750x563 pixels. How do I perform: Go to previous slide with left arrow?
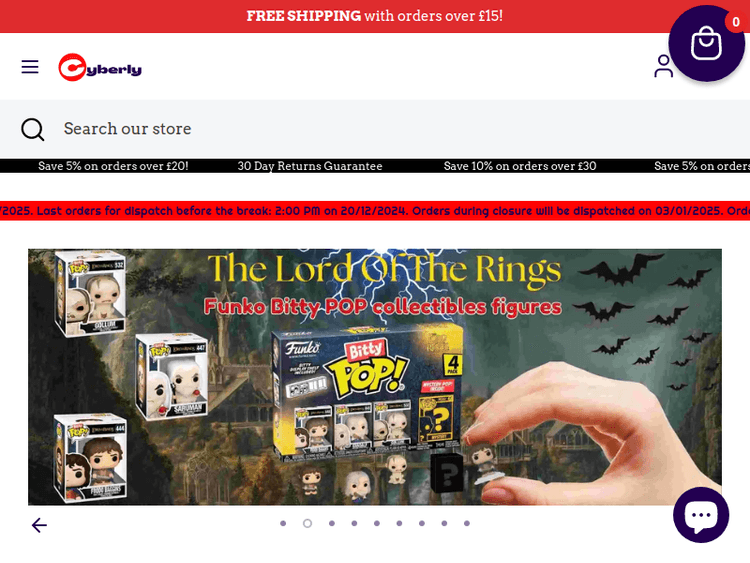tap(39, 525)
